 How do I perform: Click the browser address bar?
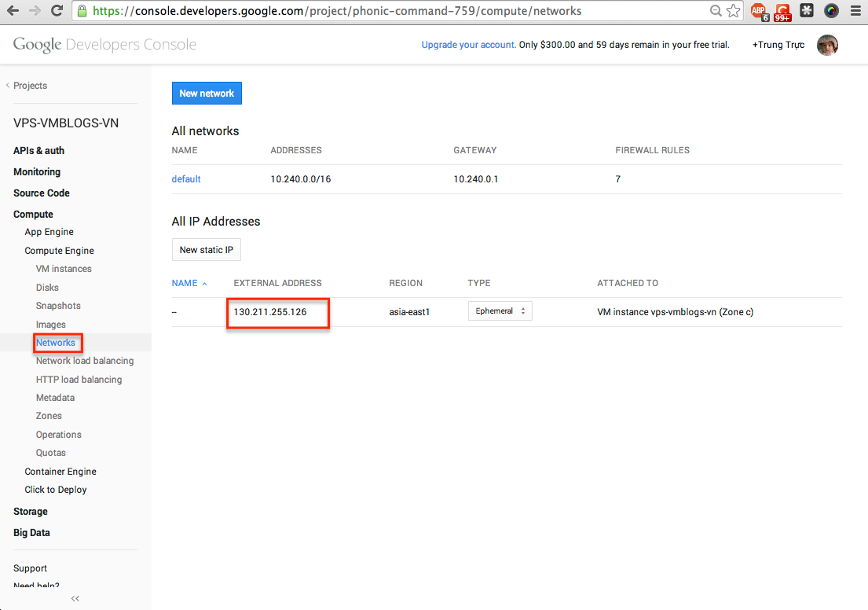point(393,11)
